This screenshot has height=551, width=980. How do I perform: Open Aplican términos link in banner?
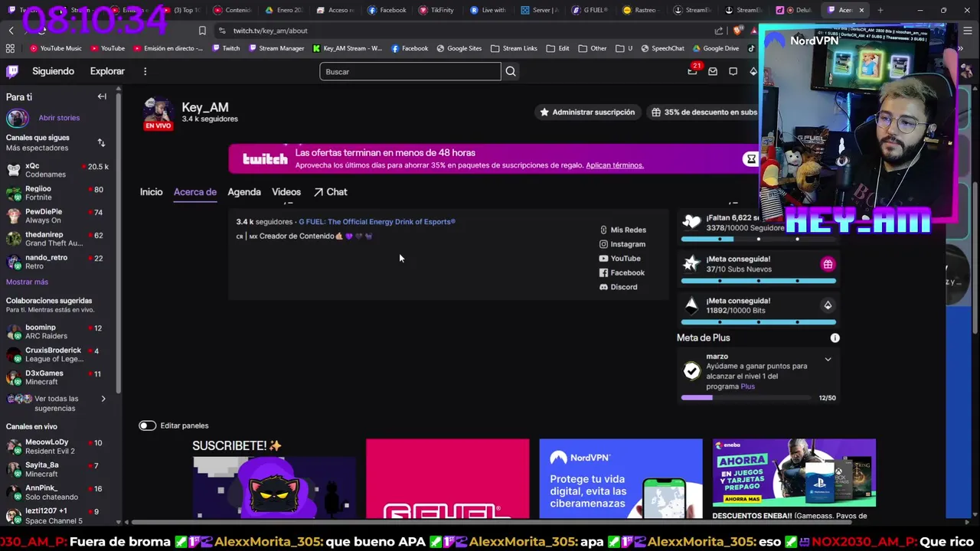[x=614, y=165]
